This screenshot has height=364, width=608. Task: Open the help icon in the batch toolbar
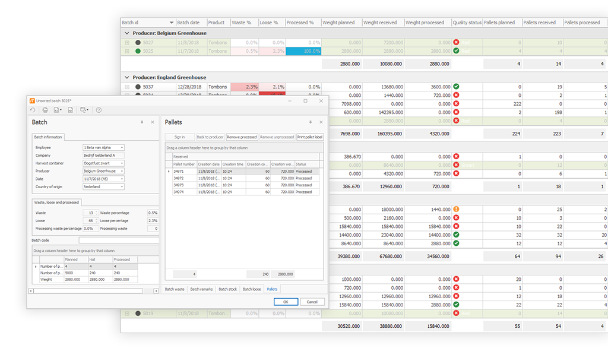tap(99, 110)
